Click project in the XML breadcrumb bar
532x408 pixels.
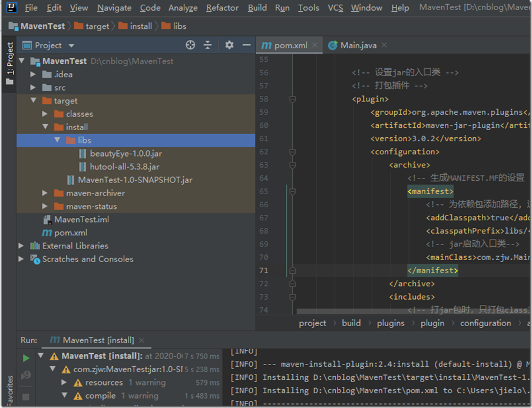312,323
